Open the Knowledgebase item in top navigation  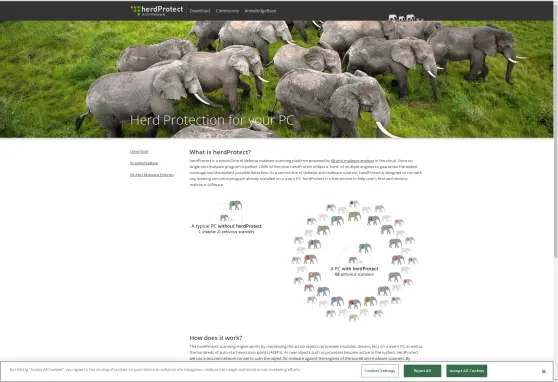[260, 11]
